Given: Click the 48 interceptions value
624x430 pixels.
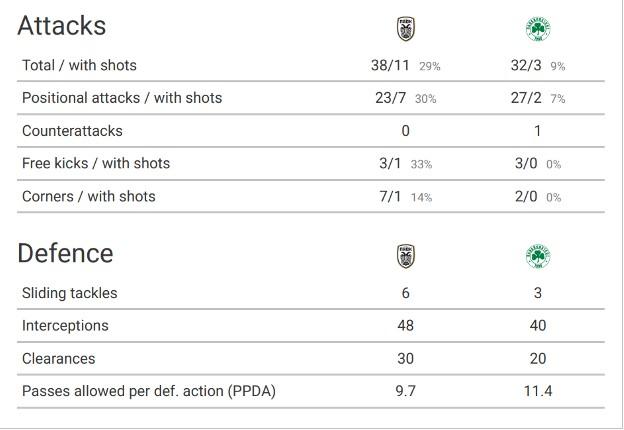Looking at the screenshot, I should coord(406,326).
